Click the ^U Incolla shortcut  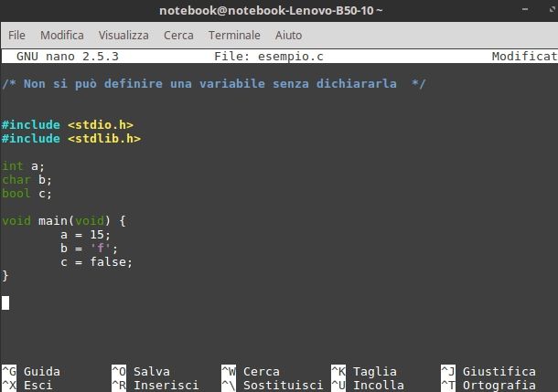tap(368, 386)
